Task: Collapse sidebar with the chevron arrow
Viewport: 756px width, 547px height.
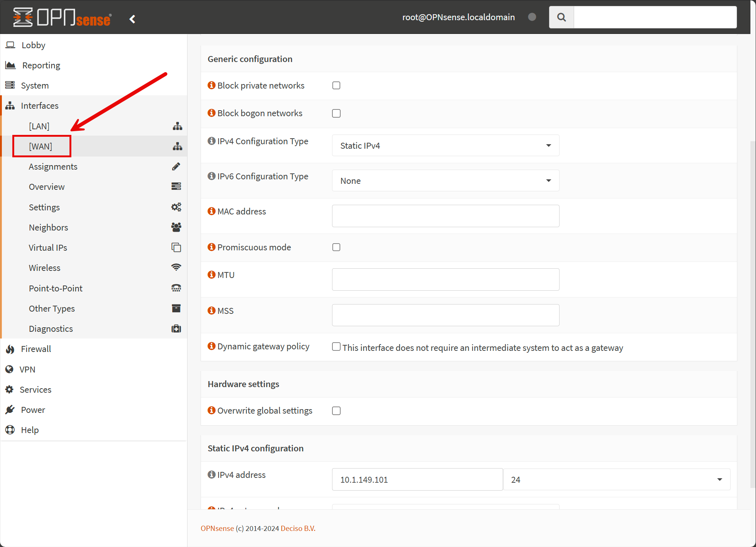Action: coord(132,19)
